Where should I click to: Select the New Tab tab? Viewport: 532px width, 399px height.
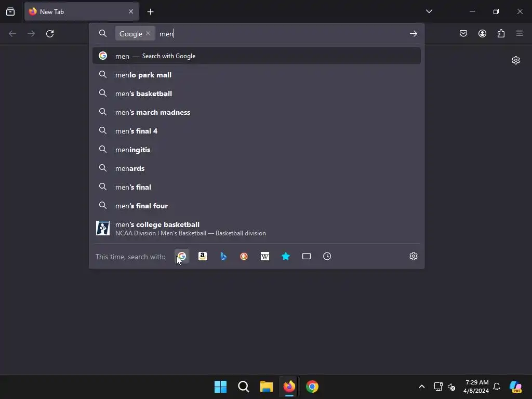[82, 11]
